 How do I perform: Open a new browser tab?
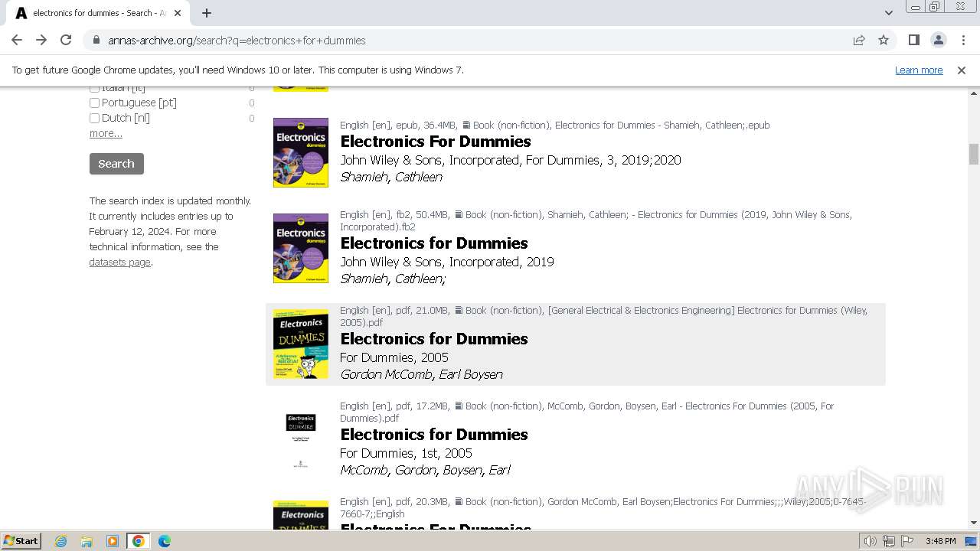(x=207, y=13)
